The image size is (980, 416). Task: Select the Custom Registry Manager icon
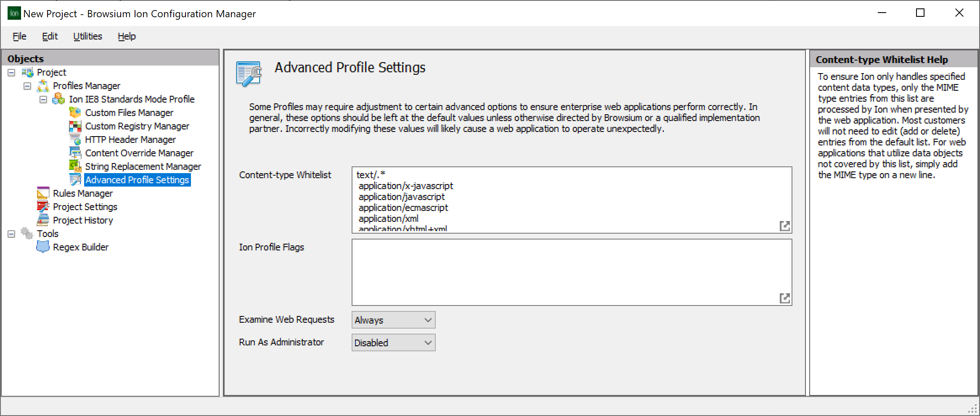[x=76, y=126]
